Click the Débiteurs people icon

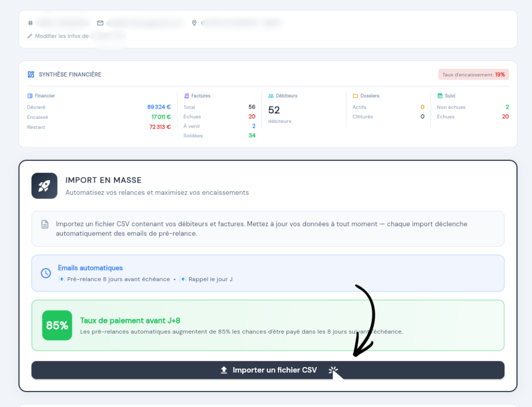271,96
